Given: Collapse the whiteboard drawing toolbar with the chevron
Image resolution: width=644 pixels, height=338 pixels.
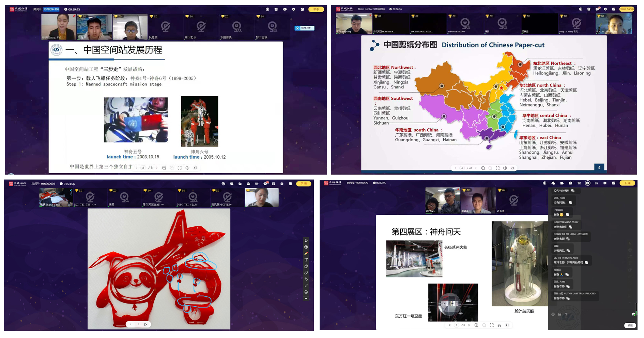Looking at the screenshot, I should (306, 299).
